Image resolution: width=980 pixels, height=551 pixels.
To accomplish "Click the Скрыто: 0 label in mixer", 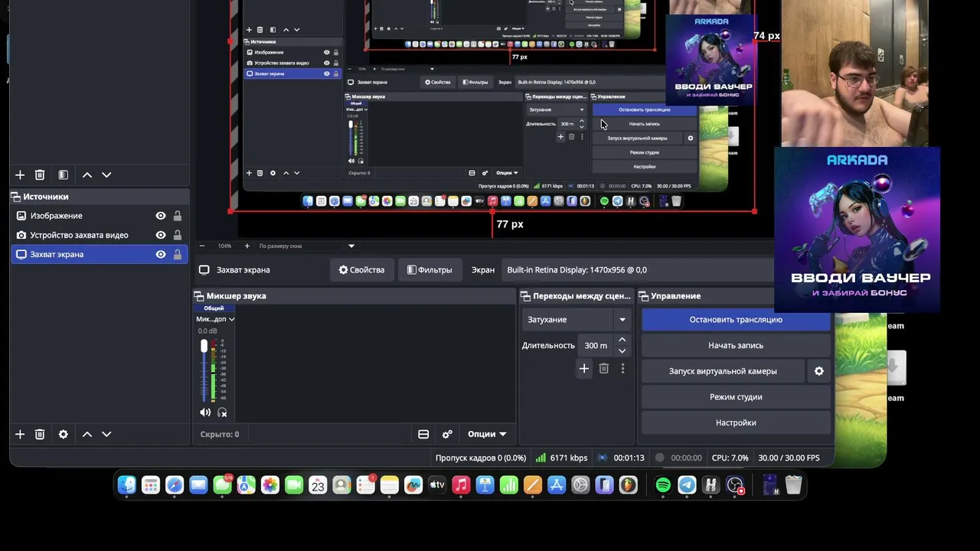I will pos(220,434).
